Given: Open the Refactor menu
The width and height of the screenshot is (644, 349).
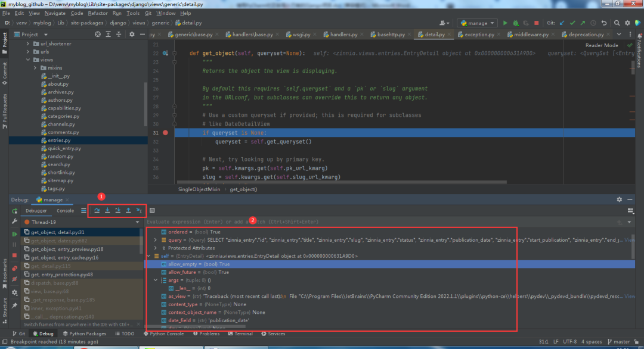Looking at the screenshot, I should click(98, 13).
